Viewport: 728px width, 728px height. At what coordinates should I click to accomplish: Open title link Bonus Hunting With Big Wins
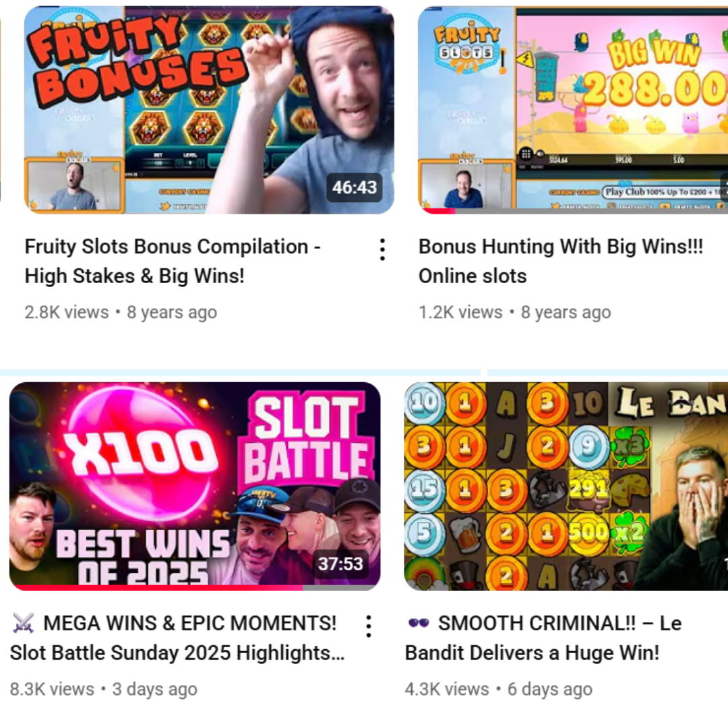[561, 262]
